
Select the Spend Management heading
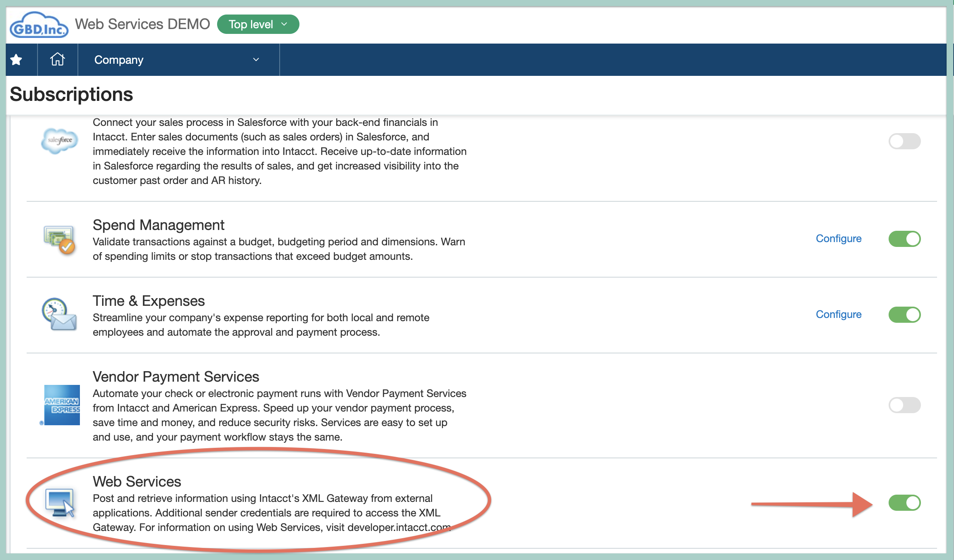click(x=159, y=225)
